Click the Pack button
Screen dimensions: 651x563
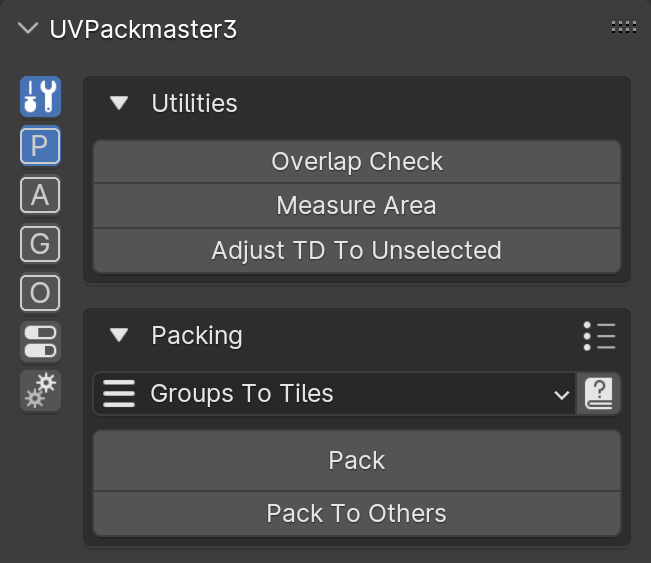357,460
